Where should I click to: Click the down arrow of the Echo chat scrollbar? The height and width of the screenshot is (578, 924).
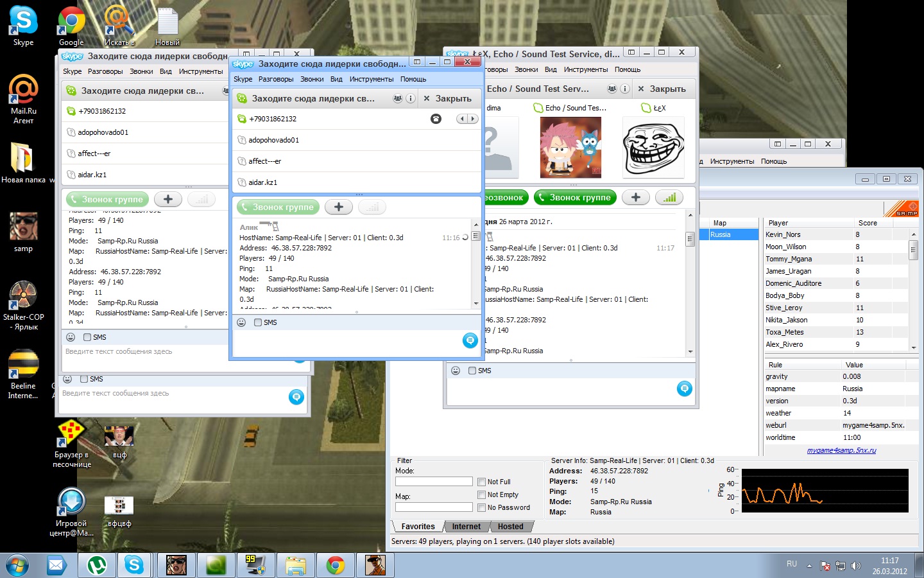point(690,351)
